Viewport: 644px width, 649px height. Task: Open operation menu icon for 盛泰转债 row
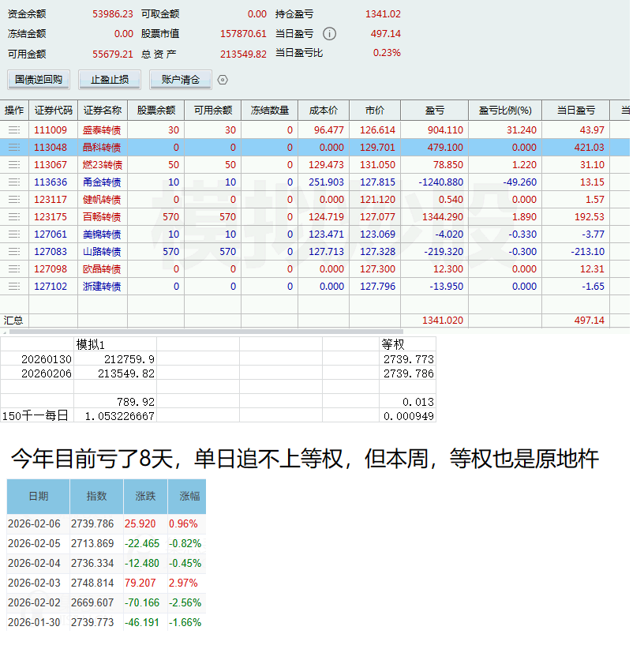14,130
